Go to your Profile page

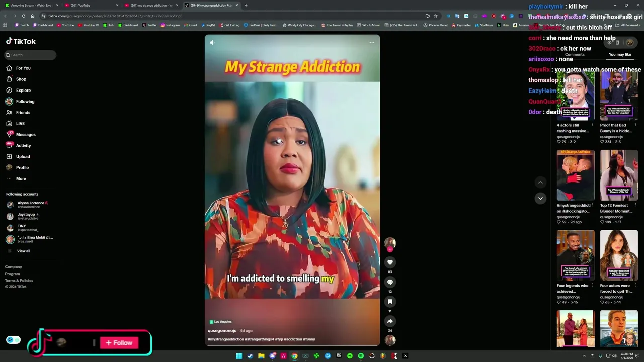(18, 168)
